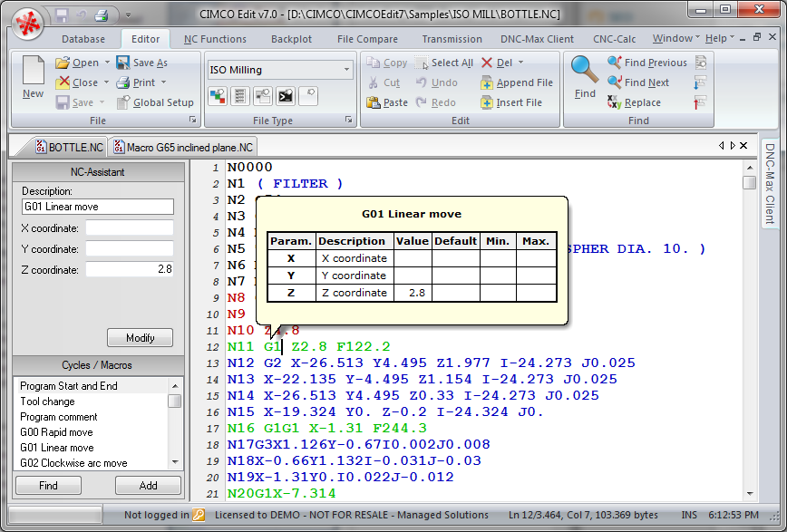Image resolution: width=787 pixels, height=532 pixels.
Task: Click the New file icon
Action: [x=33, y=72]
